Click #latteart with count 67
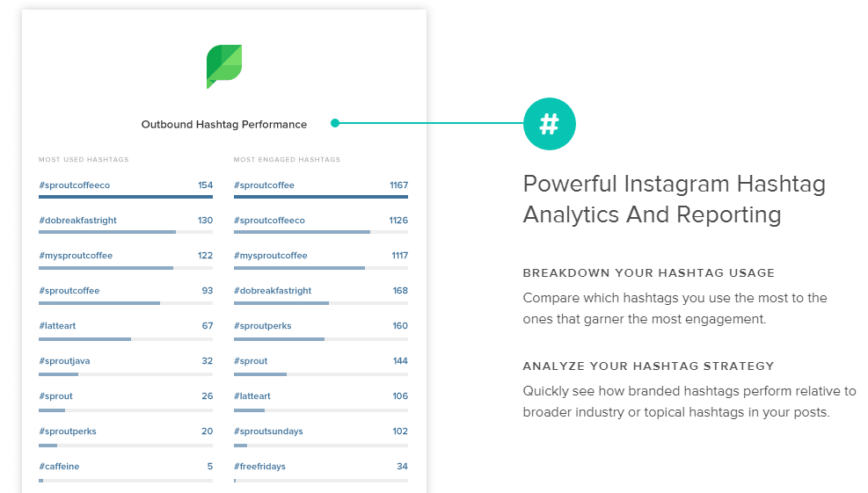 (x=57, y=326)
